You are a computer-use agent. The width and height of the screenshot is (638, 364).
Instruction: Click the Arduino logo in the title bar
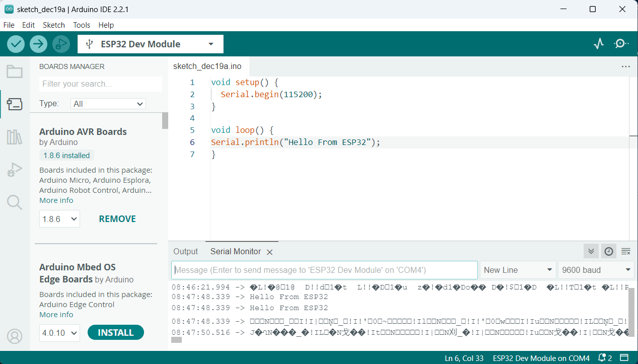tap(9, 9)
